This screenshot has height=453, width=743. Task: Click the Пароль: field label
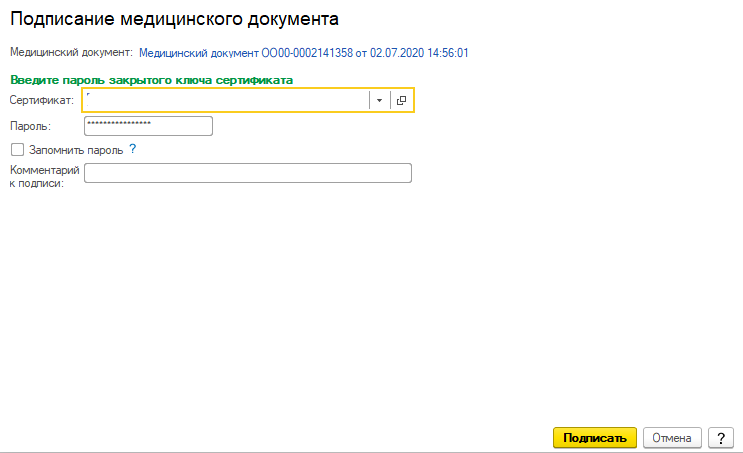click(x=30, y=125)
